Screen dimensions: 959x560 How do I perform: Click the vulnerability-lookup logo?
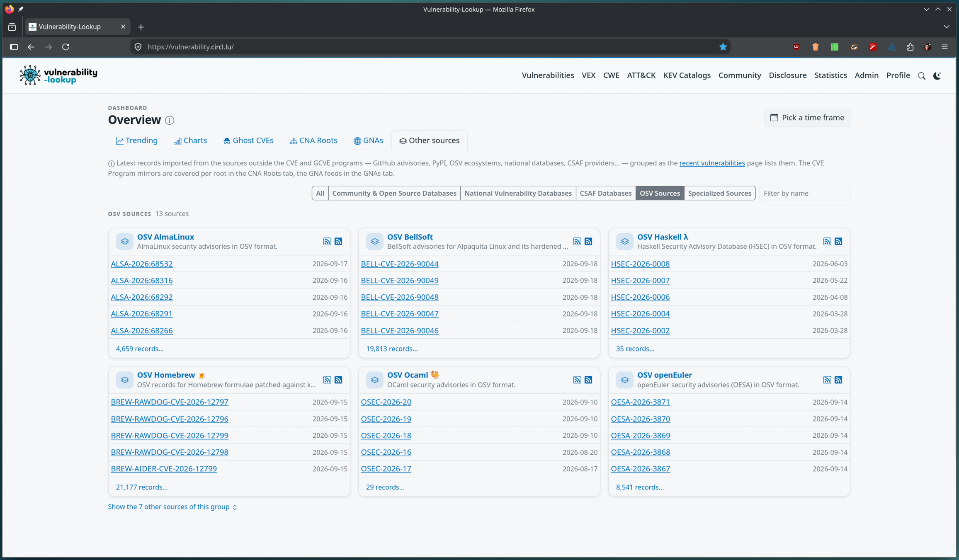tap(58, 75)
